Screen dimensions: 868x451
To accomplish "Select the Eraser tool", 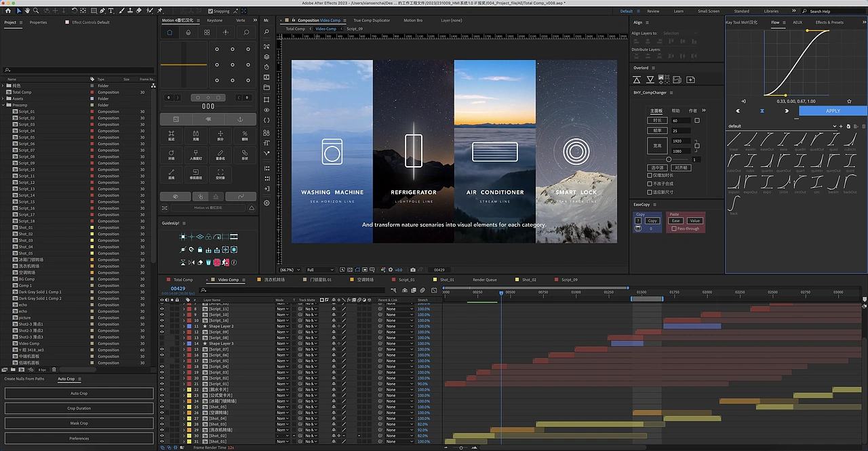I will click(140, 11).
